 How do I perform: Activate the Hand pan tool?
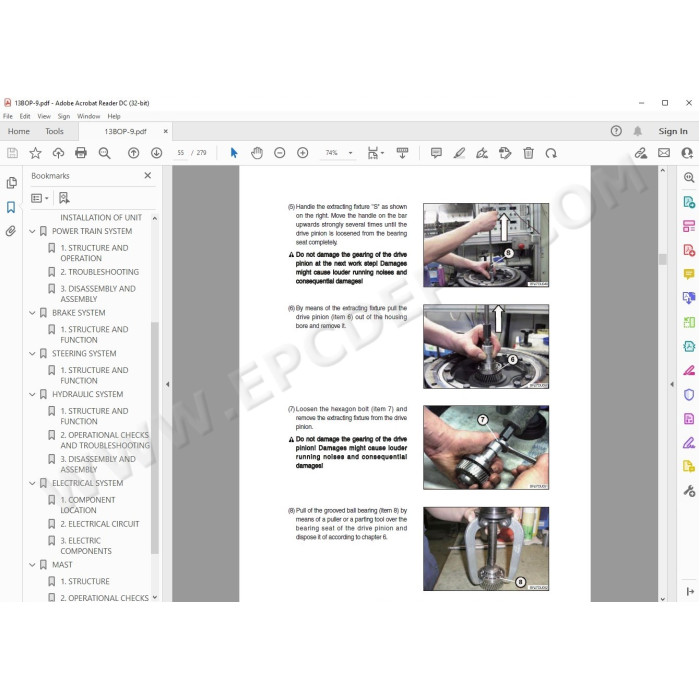tap(257, 153)
